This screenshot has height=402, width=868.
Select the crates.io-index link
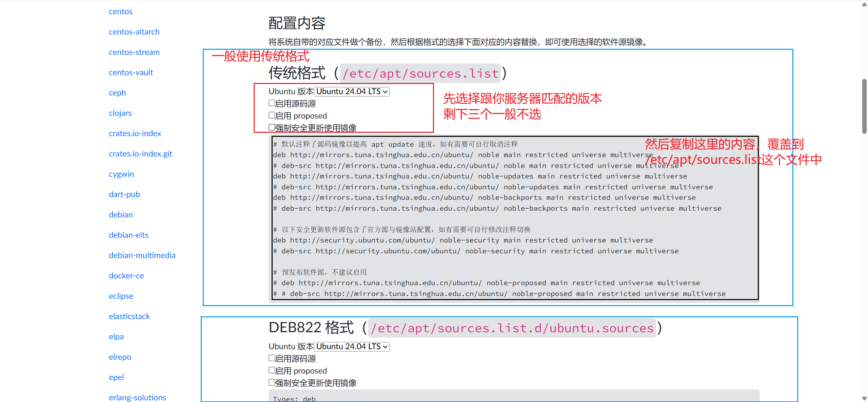click(135, 133)
